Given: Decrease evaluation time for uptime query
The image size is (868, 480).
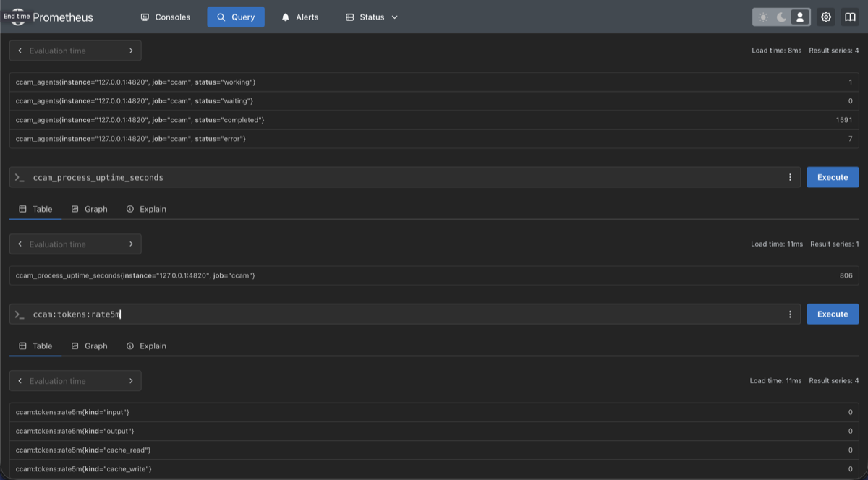Looking at the screenshot, I should click(x=20, y=244).
